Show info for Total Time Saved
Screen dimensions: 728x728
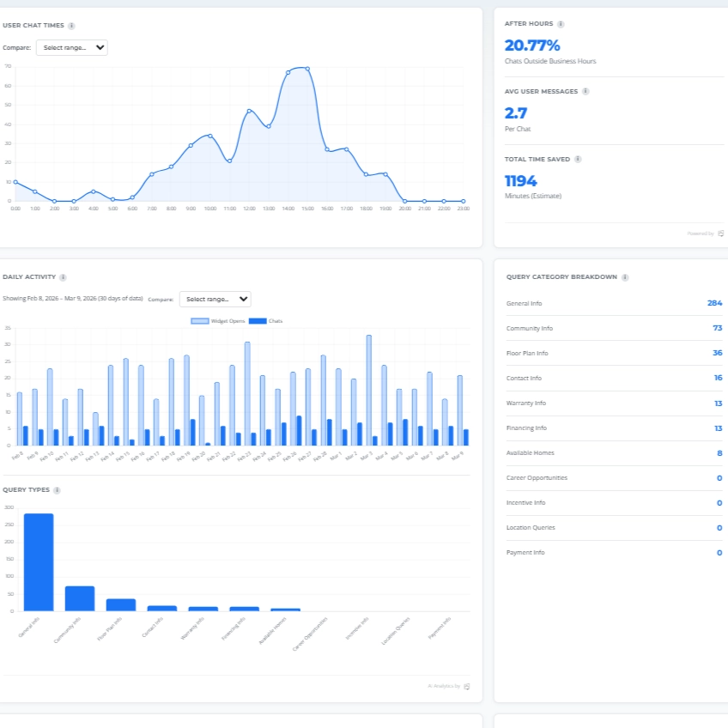(578, 159)
